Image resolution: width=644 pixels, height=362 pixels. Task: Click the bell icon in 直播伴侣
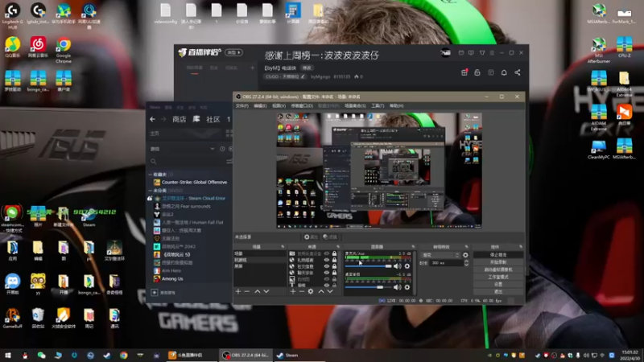[x=504, y=72]
